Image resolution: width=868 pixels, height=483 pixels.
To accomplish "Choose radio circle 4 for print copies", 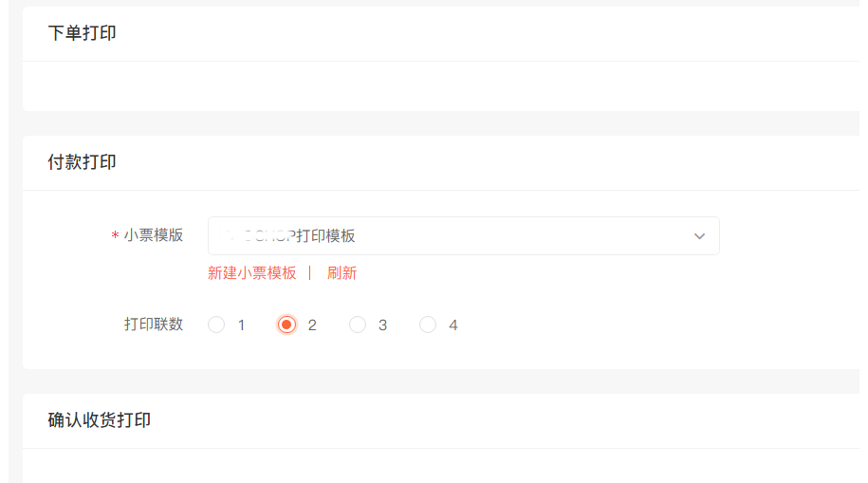I will click(x=427, y=325).
